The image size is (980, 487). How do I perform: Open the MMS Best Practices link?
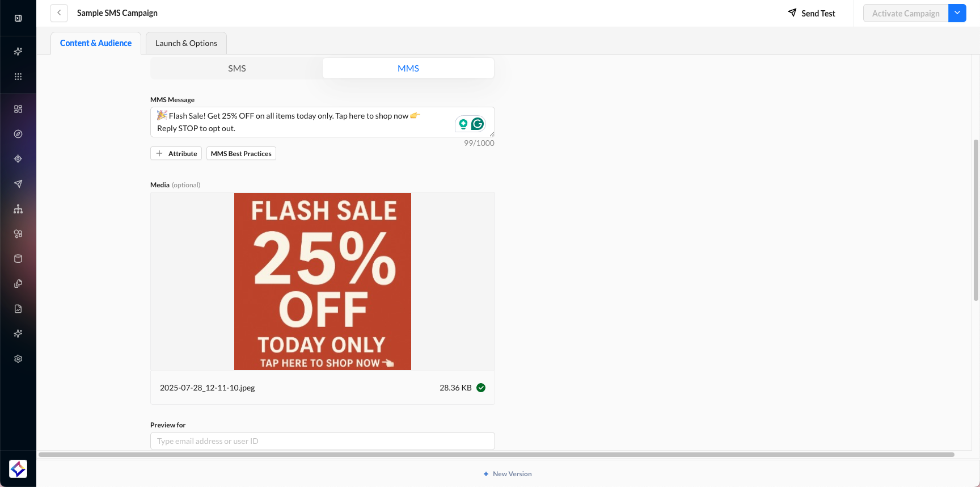pyautogui.click(x=241, y=153)
